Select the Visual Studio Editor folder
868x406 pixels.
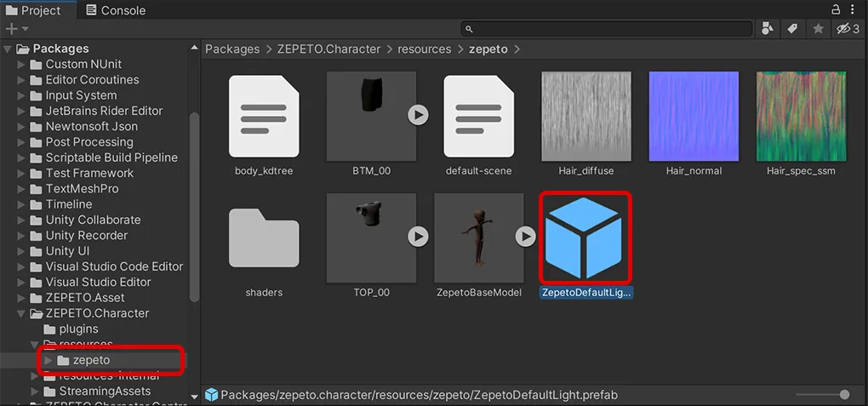point(90,282)
